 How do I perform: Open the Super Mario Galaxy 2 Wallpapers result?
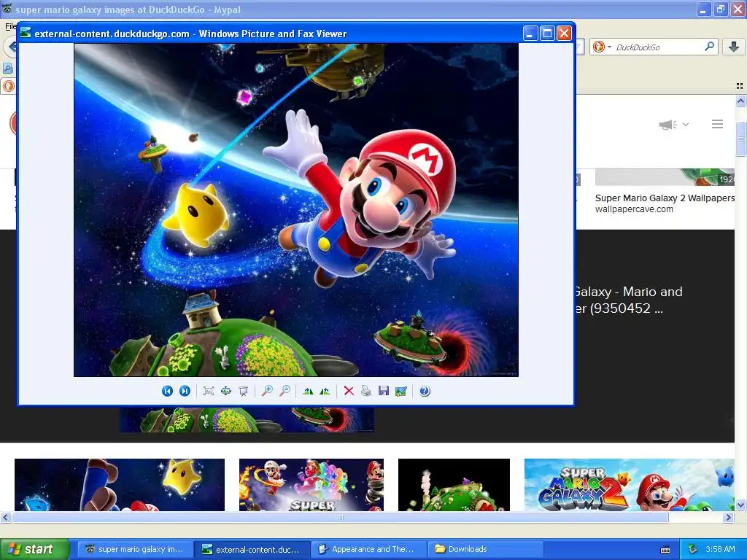[x=665, y=198]
